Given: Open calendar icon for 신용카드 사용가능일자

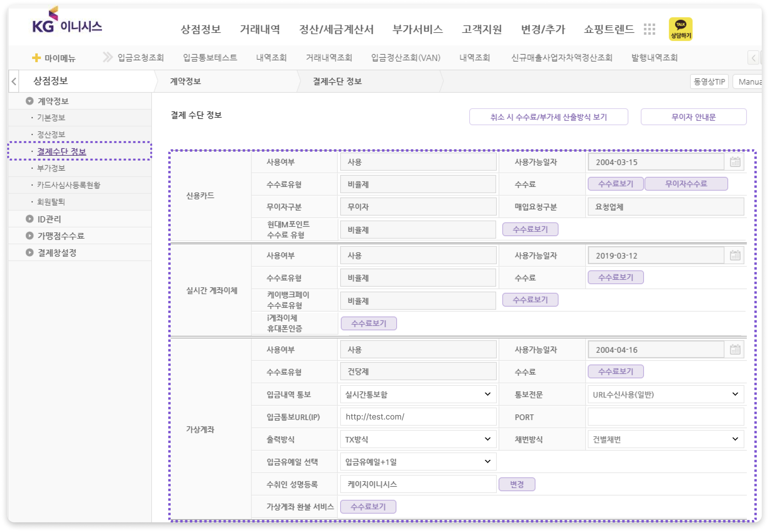Looking at the screenshot, I should (735, 162).
